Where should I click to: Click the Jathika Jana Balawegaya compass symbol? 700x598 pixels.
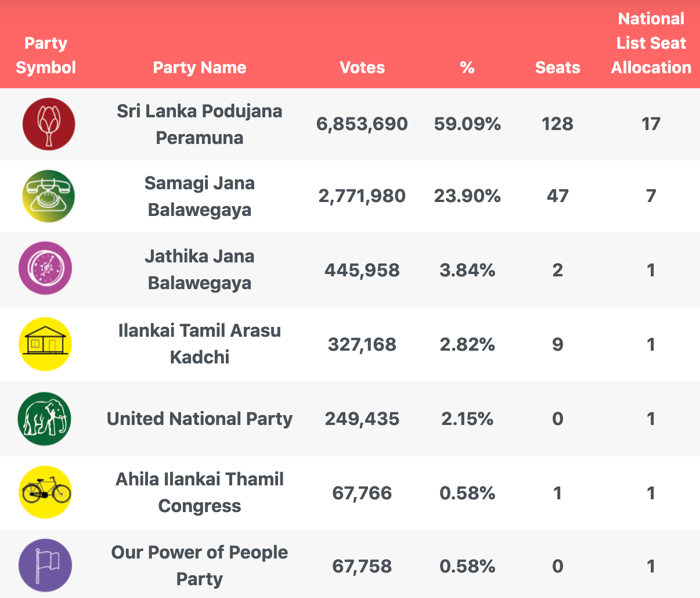(x=45, y=268)
